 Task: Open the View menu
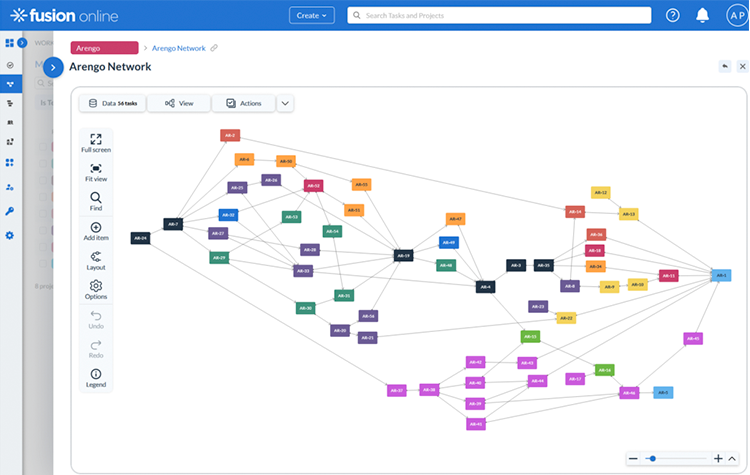179,103
